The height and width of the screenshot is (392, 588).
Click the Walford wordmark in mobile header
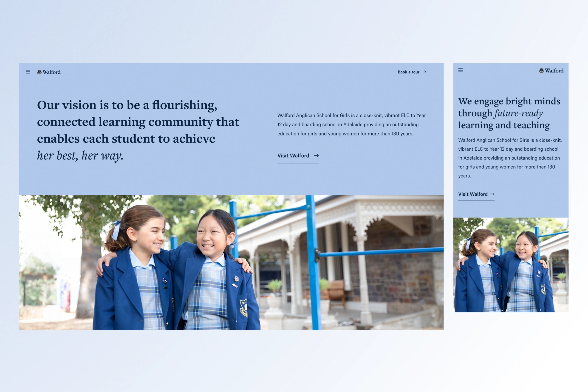(554, 71)
